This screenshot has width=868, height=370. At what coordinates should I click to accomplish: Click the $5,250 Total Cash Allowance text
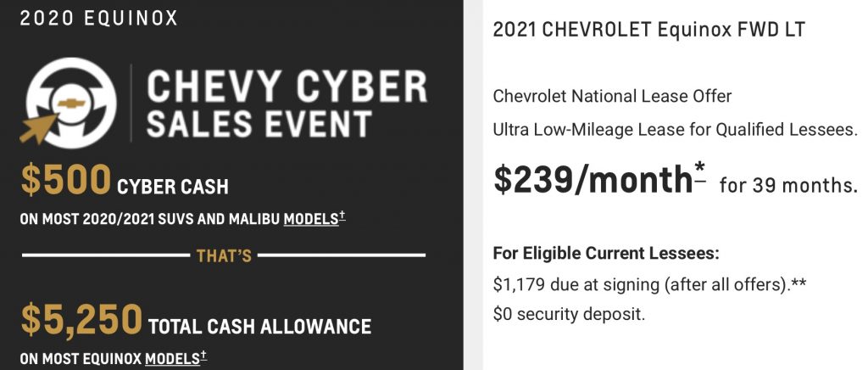tap(196, 322)
